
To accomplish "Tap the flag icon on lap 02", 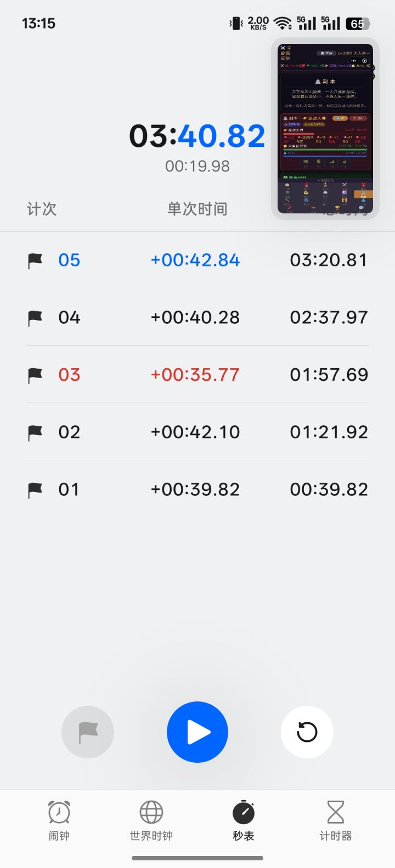I will tap(35, 432).
